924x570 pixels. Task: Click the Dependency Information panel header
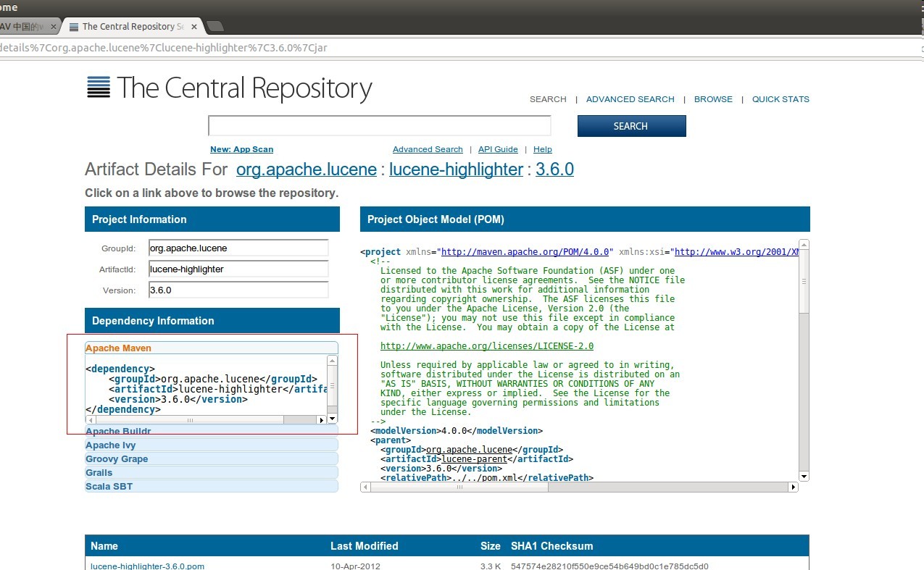(x=212, y=321)
